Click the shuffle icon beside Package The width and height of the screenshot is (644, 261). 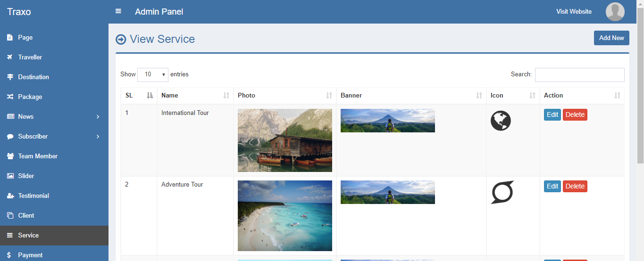pos(10,97)
